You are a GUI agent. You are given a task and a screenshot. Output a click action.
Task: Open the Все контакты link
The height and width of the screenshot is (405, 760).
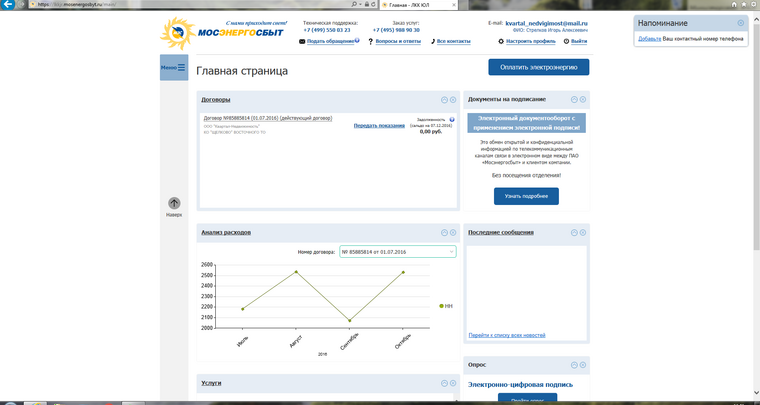(x=454, y=42)
